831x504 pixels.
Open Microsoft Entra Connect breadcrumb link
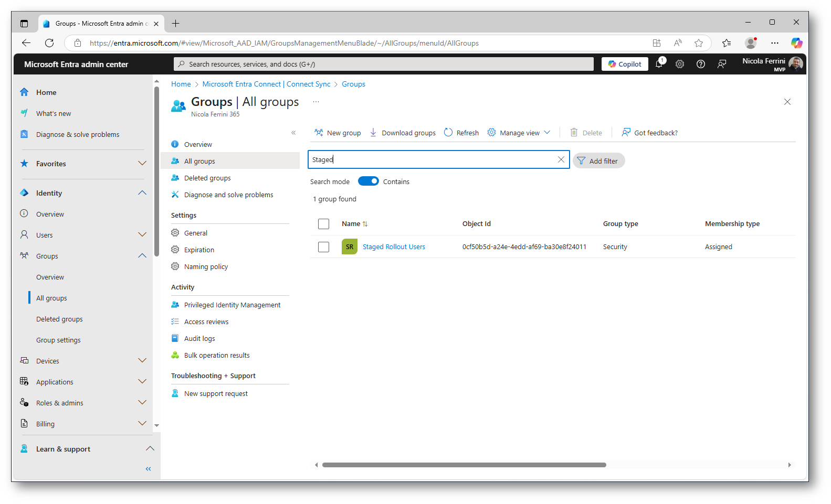click(x=267, y=84)
